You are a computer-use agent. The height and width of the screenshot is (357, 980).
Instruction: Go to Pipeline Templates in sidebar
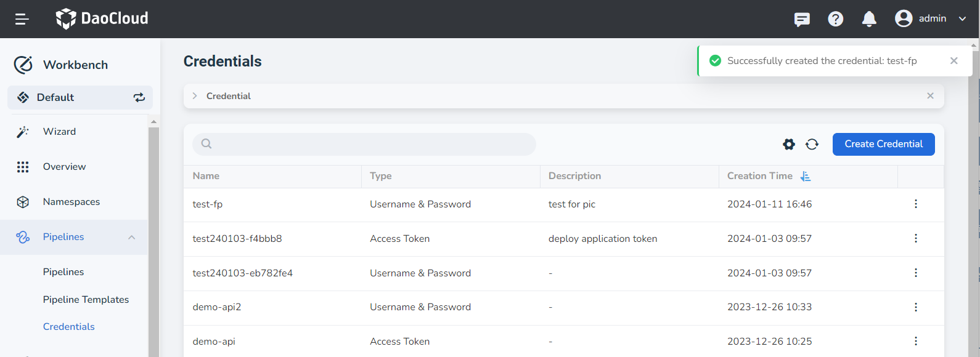coord(86,300)
